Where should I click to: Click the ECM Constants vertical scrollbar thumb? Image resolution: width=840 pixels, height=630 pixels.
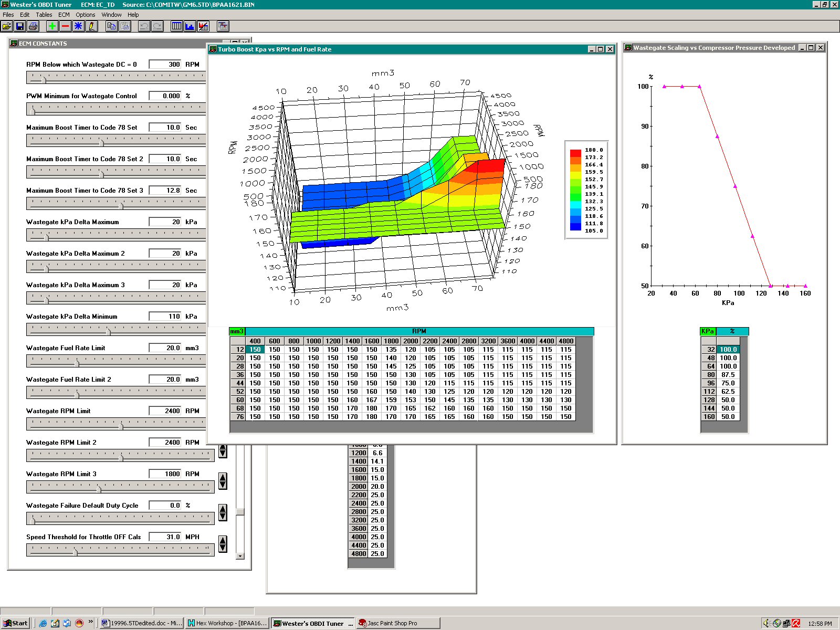coord(240,512)
